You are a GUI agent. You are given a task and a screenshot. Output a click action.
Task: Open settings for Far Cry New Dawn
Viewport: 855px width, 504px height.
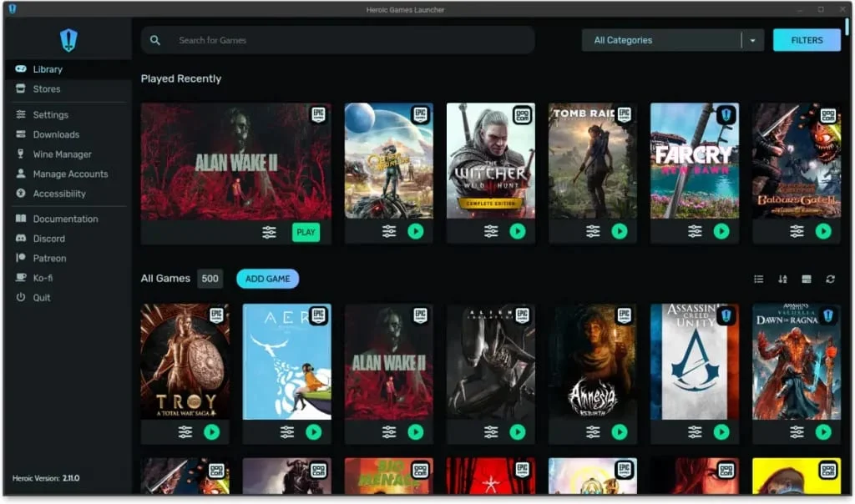[x=695, y=232]
